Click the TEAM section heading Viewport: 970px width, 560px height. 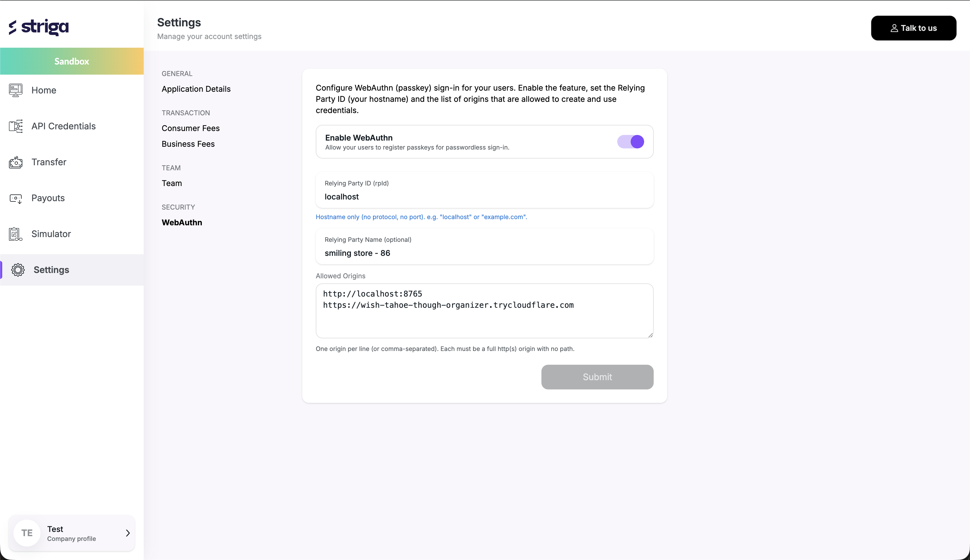point(171,168)
